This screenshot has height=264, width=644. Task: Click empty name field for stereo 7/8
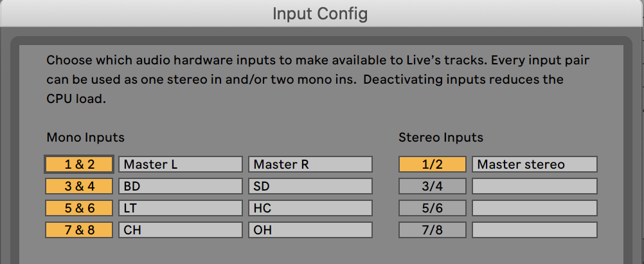point(534,230)
